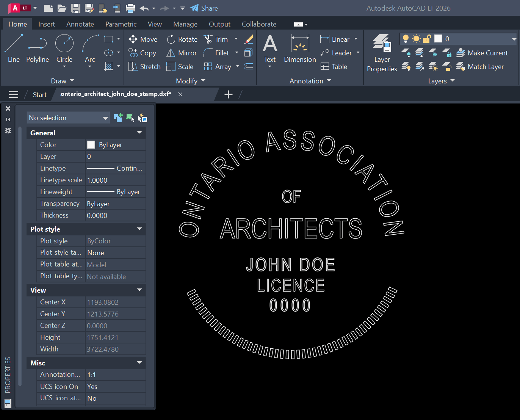Open the Layers panel flyout

tap(441, 81)
